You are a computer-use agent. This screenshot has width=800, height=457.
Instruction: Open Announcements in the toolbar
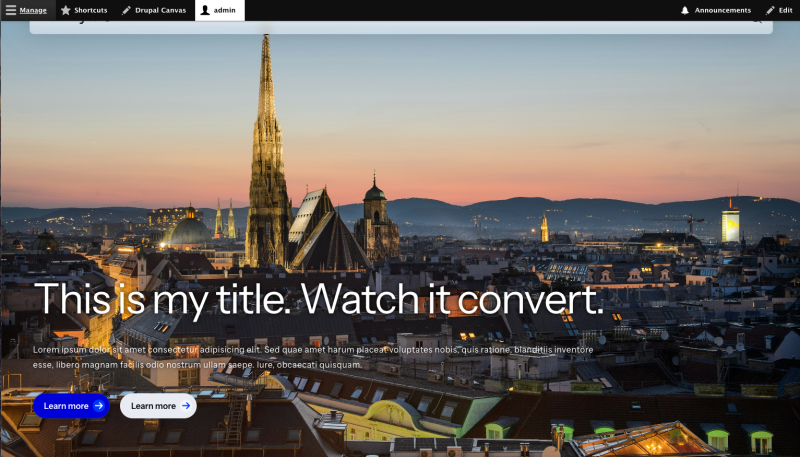[x=716, y=10]
